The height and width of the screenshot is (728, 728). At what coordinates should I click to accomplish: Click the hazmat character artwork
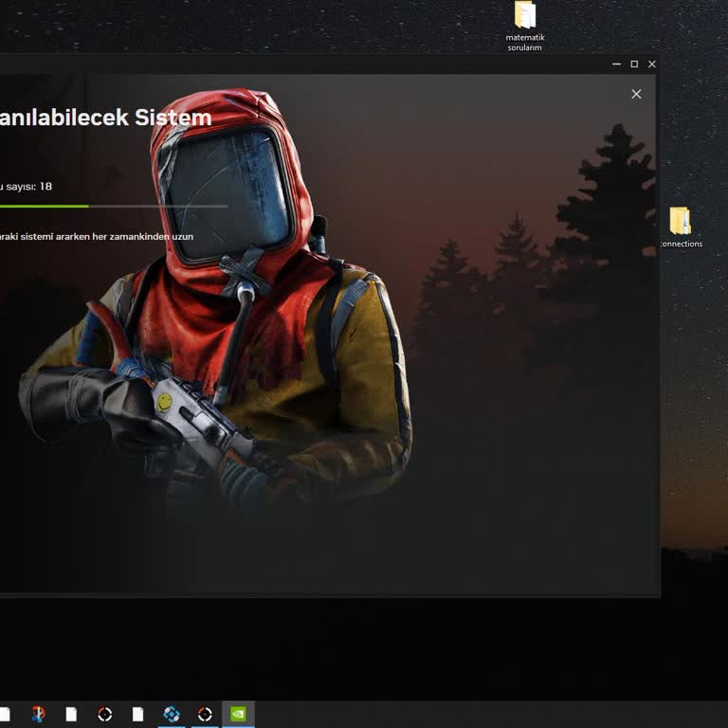(x=218, y=297)
